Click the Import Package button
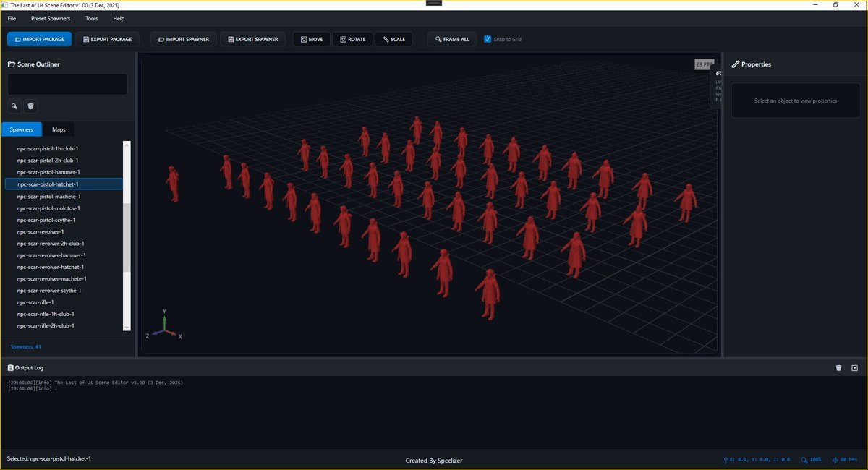Viewport: 868px width, 470px height. (x=40, y=39)
